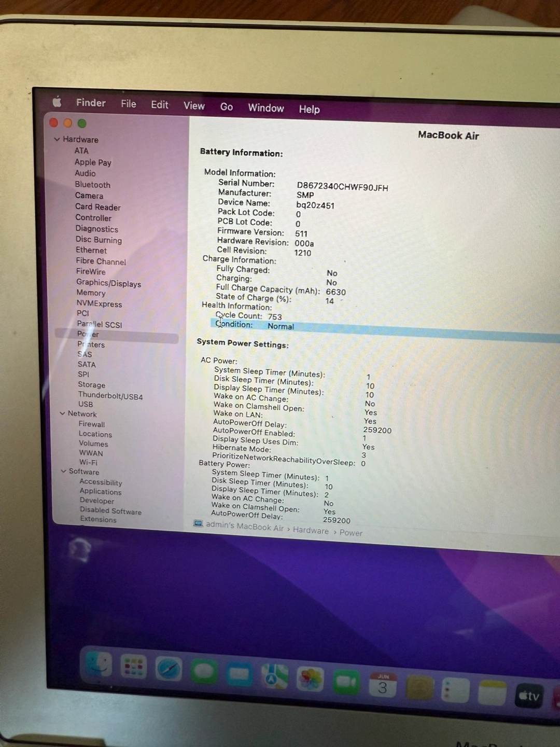Click computer icon in path bar

coord(198,523)
